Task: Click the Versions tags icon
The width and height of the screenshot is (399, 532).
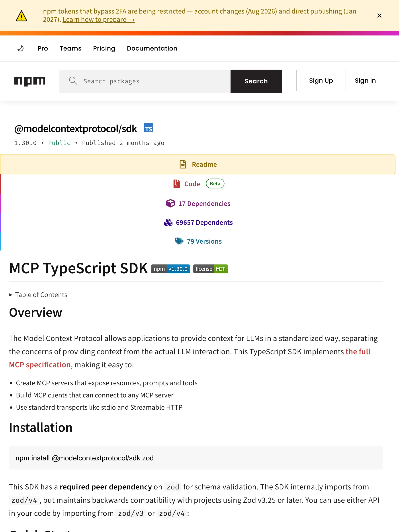Action: (x=179, y=241)
